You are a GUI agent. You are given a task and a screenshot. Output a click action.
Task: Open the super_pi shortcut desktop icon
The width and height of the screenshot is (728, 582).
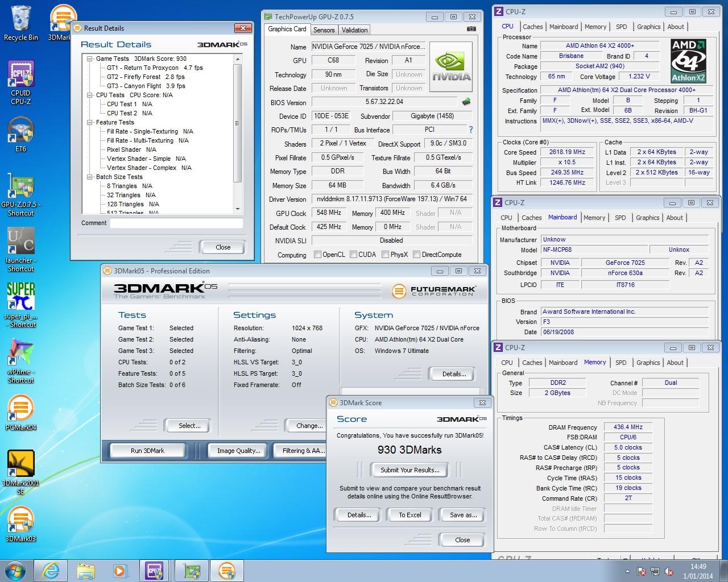click(x=21, y=305)
